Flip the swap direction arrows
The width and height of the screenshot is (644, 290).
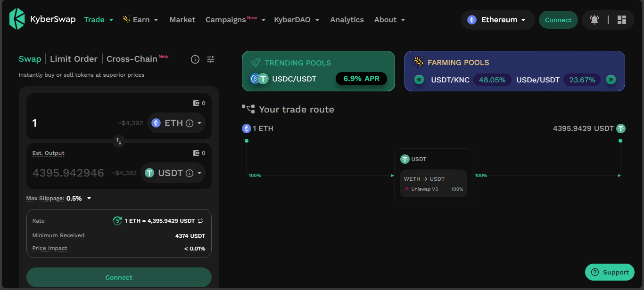[119, 141]
